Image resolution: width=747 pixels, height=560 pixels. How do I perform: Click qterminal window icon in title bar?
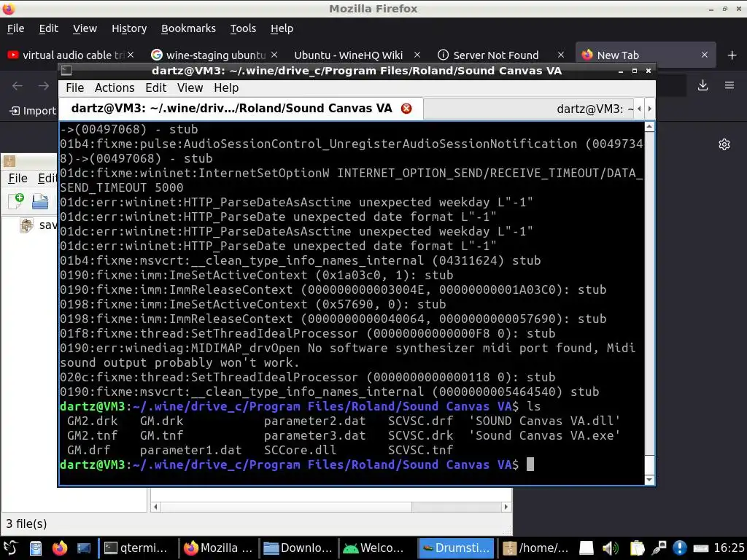(66, 71)
